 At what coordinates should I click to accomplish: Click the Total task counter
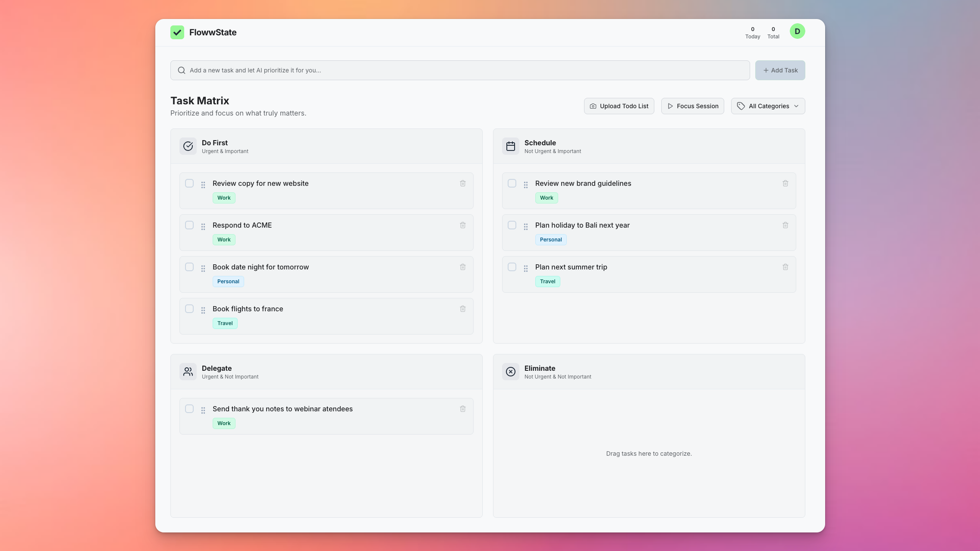tap(773, 33)
